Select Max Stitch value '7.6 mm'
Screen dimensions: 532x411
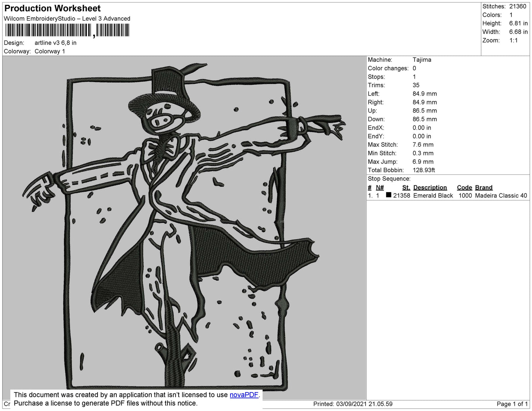click(x=423, y=145)
